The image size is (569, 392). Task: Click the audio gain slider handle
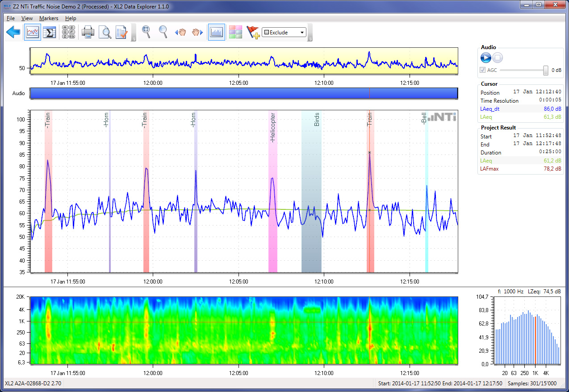[545, 70]
